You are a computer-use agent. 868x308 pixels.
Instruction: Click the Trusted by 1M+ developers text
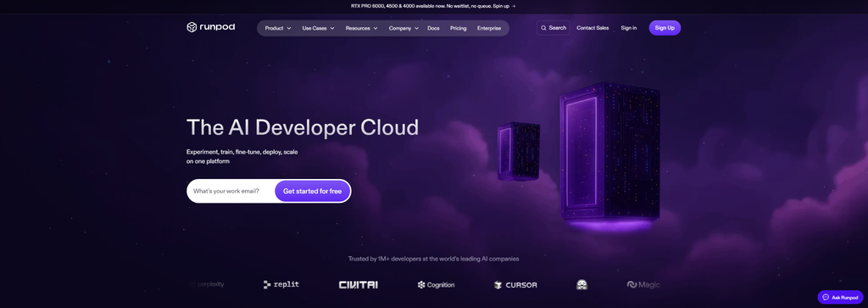[433, 259]
